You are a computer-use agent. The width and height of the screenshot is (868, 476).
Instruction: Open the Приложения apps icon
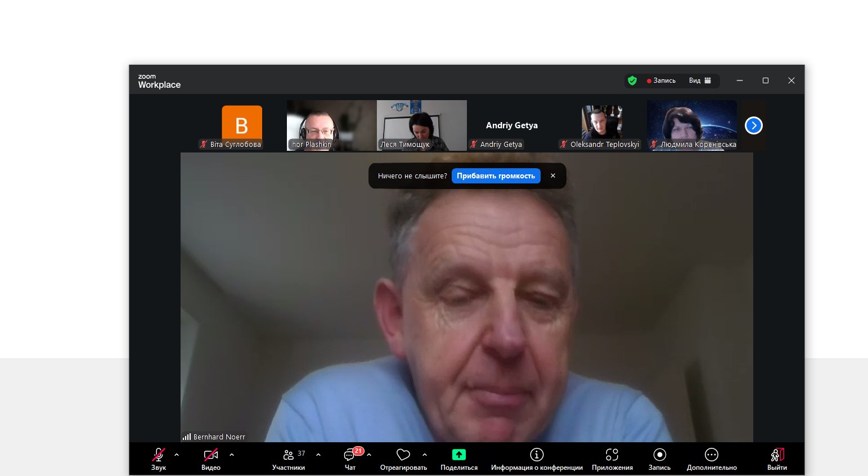(612, 455)
